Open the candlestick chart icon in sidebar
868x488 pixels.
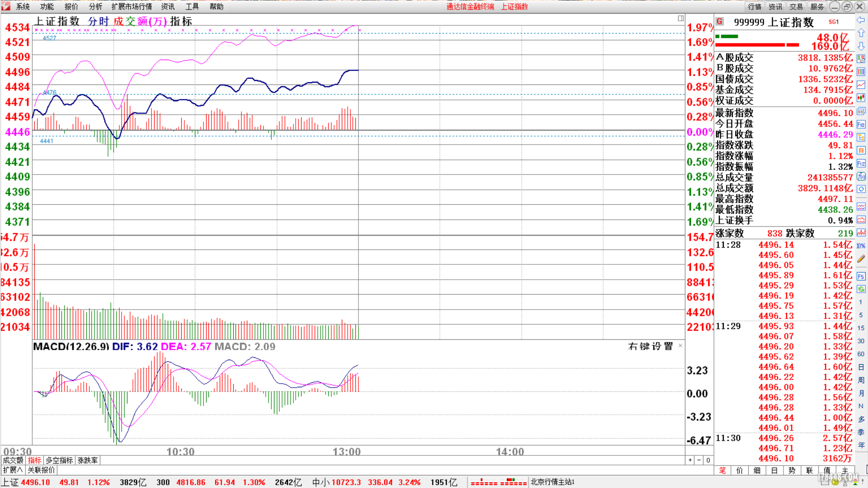point(861,98)
